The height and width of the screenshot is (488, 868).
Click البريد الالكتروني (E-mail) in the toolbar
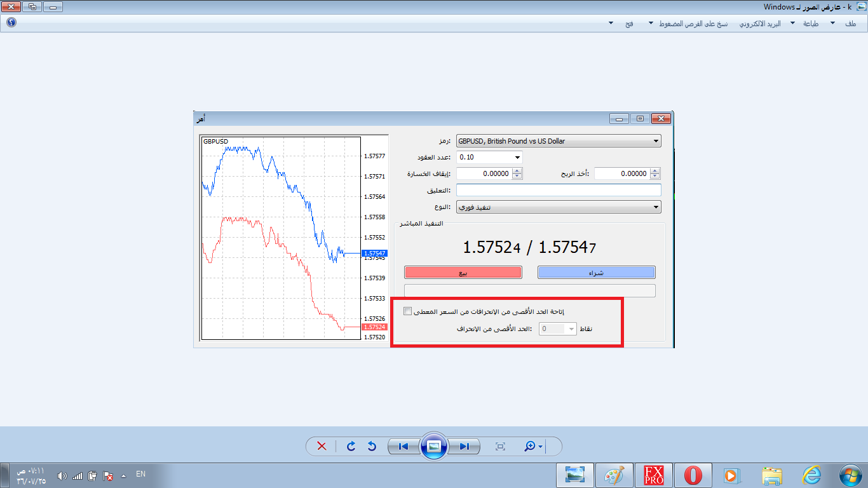[x=759, y=23]
